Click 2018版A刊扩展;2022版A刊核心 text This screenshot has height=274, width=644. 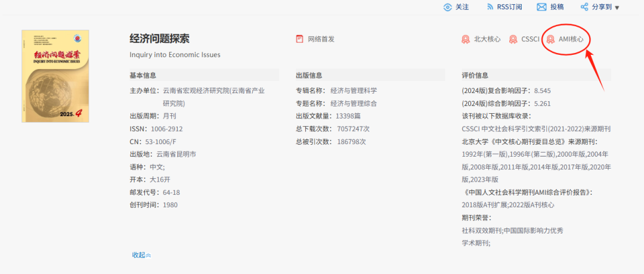pyautogui.click(x=508, y=205)
